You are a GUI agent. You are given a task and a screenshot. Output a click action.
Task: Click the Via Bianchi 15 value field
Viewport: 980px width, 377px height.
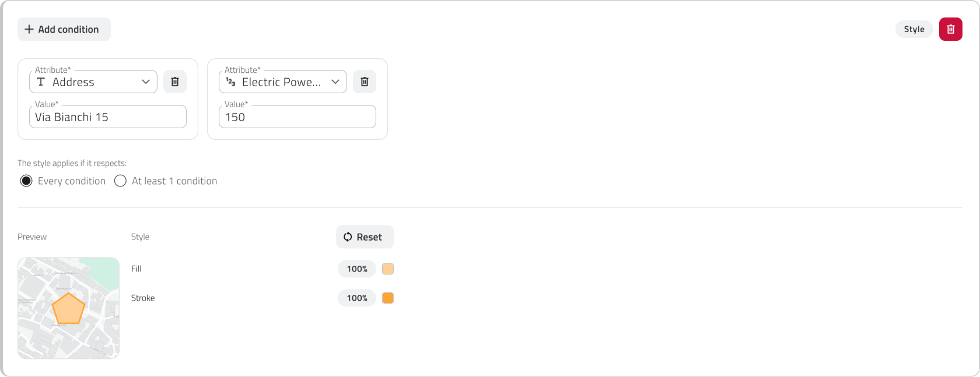108,117
